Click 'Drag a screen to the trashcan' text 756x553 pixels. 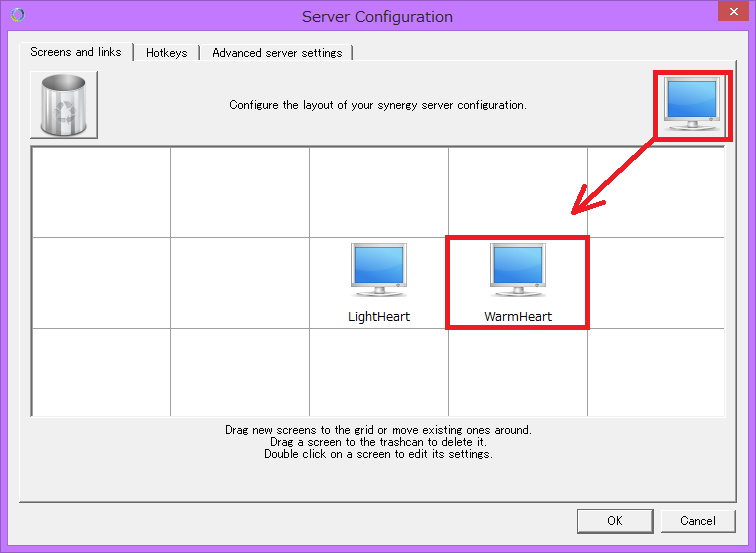378,442
